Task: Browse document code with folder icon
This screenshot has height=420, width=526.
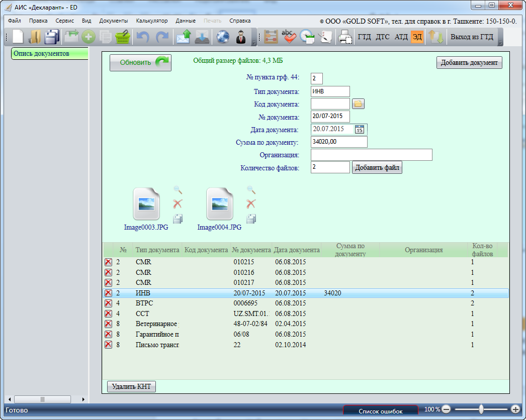Action: pyautogui.click(x=358, y=104)
